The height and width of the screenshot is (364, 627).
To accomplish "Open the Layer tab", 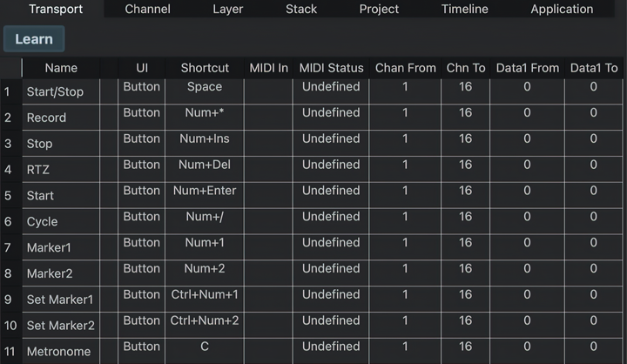I will click(228, 10).
